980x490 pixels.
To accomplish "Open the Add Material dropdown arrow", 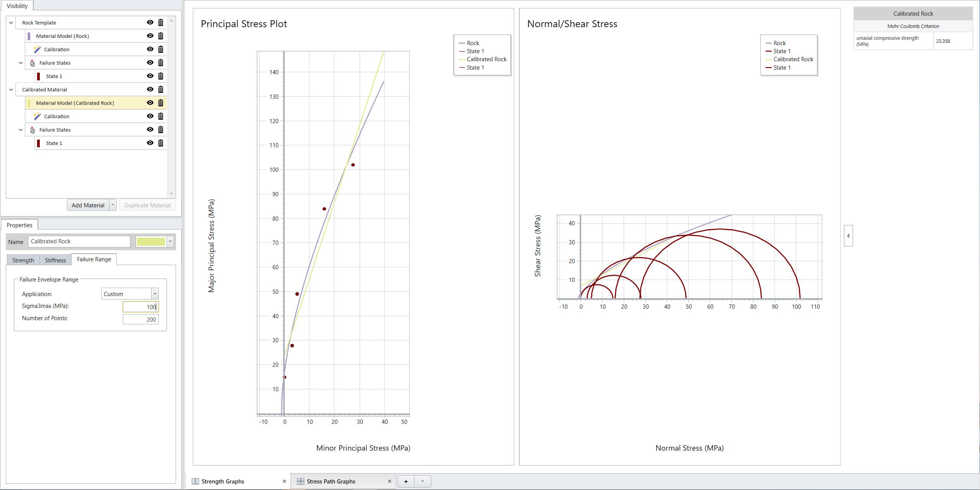I will (113, 205).
